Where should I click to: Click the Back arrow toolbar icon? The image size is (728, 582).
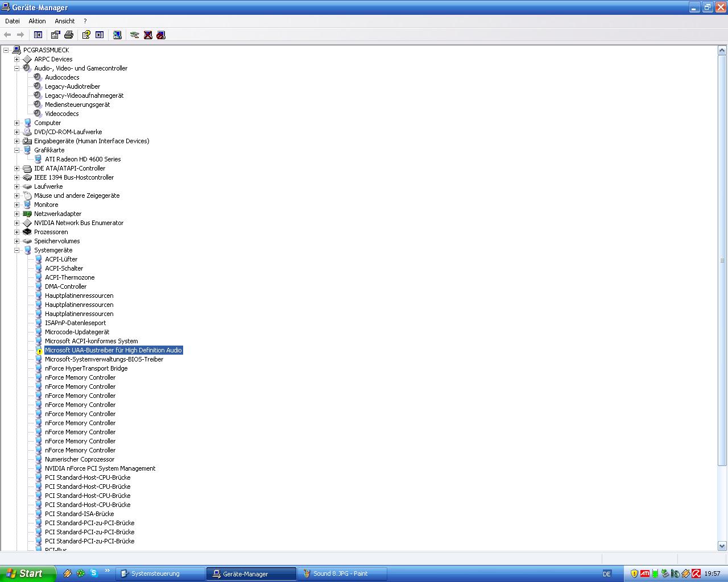click(x=7, y=35)
